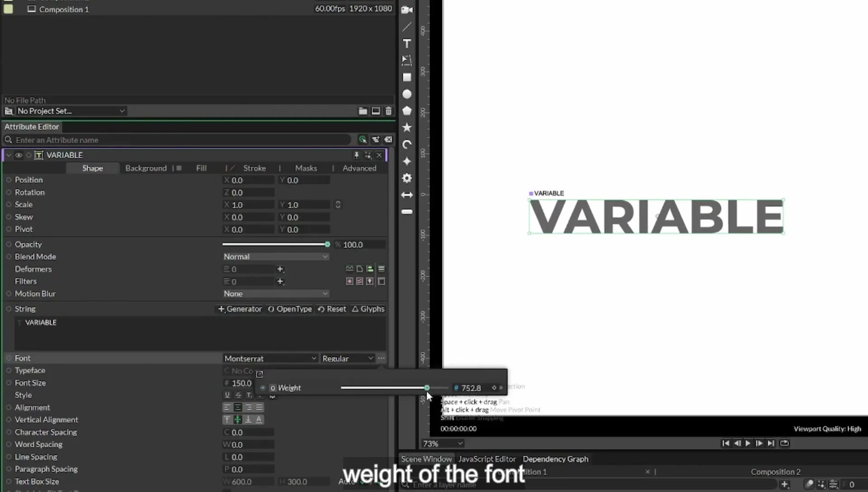Select the Rectangle shape tool
Screen dimensions: 868x492
coord(407,77)
